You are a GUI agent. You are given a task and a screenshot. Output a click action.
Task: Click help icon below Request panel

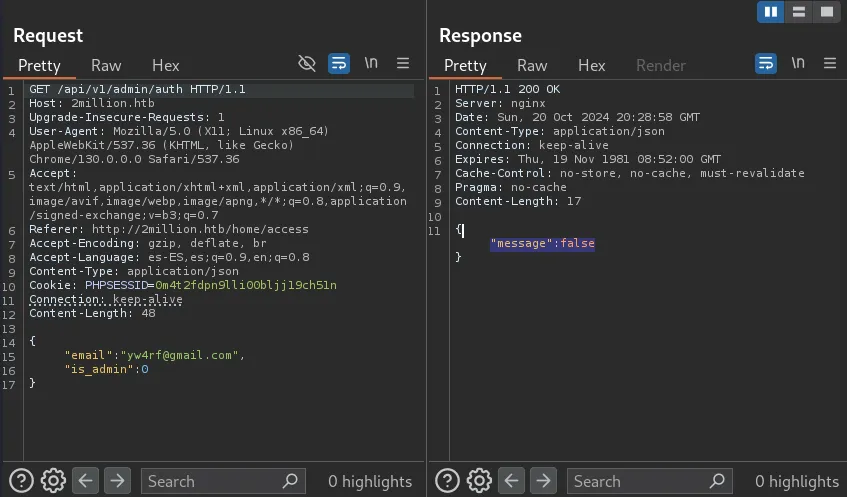tap(21, 481)
